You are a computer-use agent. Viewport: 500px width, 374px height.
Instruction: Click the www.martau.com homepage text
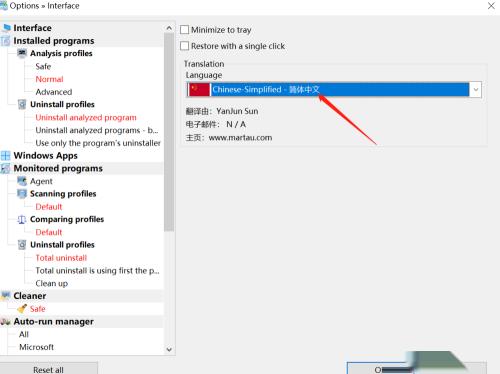click(x=240, y=137)
